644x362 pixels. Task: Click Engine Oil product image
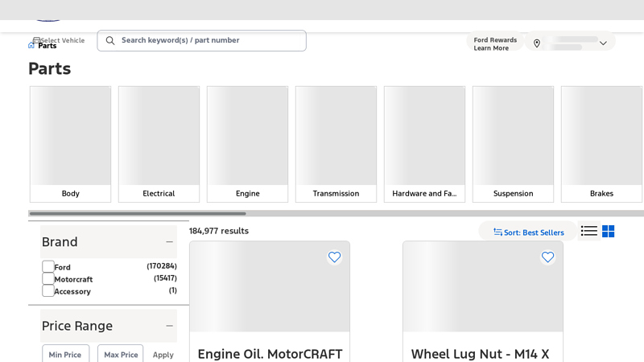tap(270, 286)
